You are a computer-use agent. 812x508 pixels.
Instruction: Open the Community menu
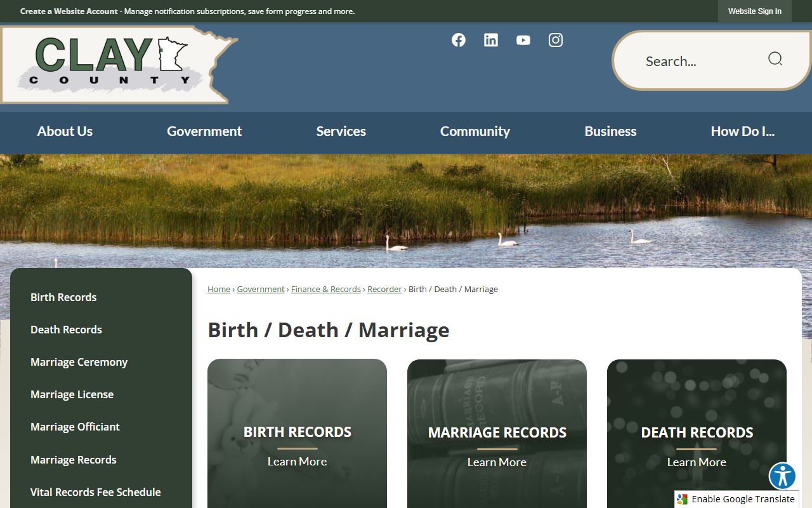click(475, 131)
